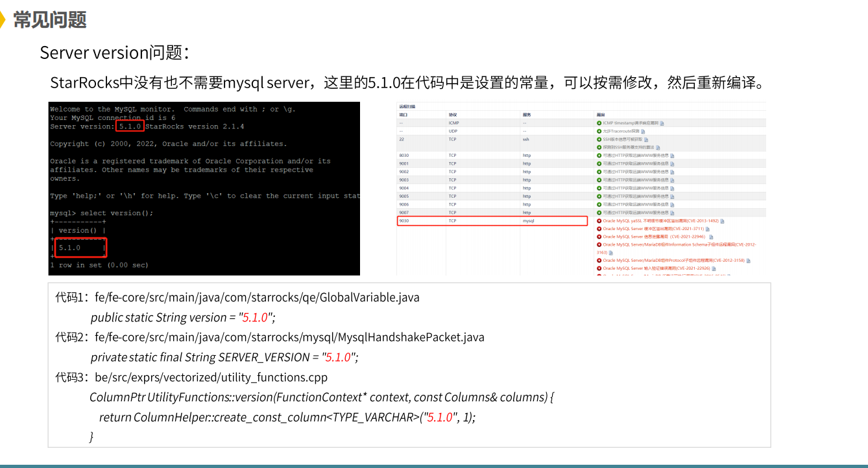Viewport: 868px width, 468px height.
Task: Click the green icon beside the Traceroute entry
Action: click(x=599, y=131)
